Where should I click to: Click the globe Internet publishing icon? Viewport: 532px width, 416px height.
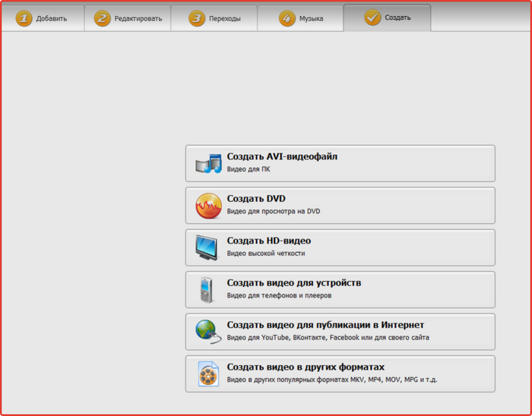coord(208,332)
